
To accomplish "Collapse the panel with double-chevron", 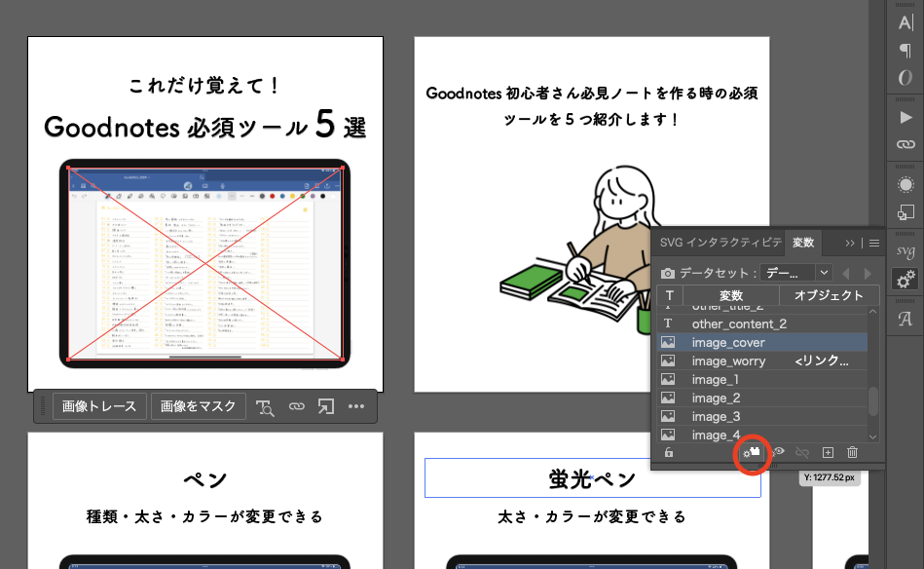I will (849, 243).
